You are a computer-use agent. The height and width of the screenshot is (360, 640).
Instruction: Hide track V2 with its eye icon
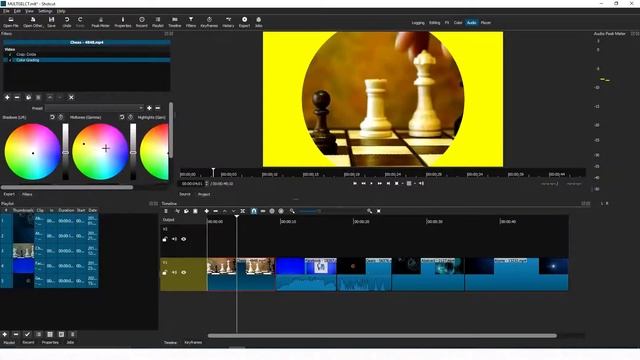pos(184,239)
